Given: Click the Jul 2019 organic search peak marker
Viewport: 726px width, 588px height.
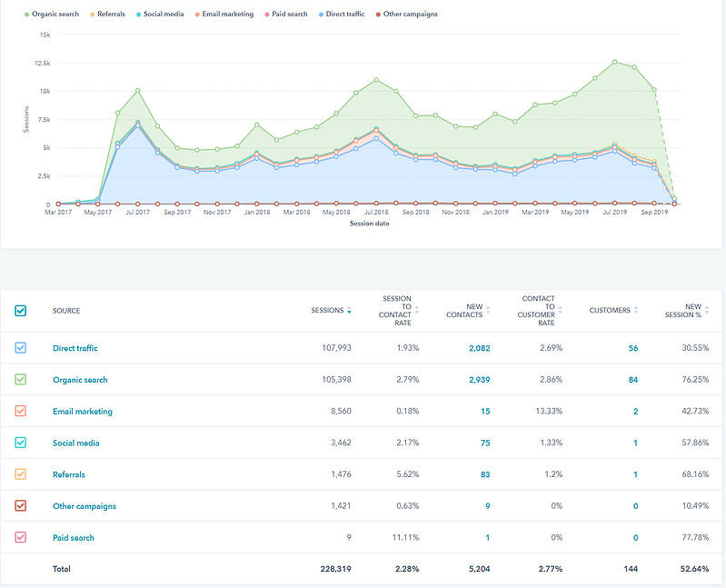Looking at the screenshot, I should point(614,62).
